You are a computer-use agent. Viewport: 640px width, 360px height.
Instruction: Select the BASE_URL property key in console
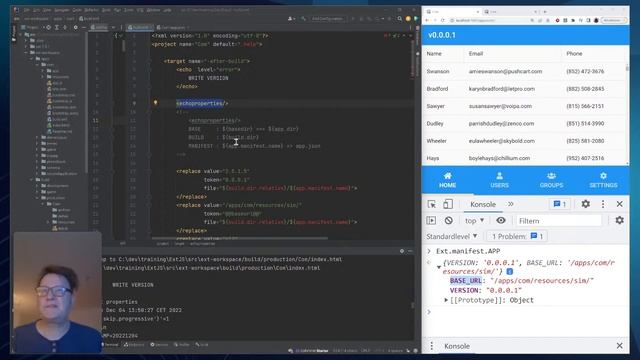tap(466, 281)
